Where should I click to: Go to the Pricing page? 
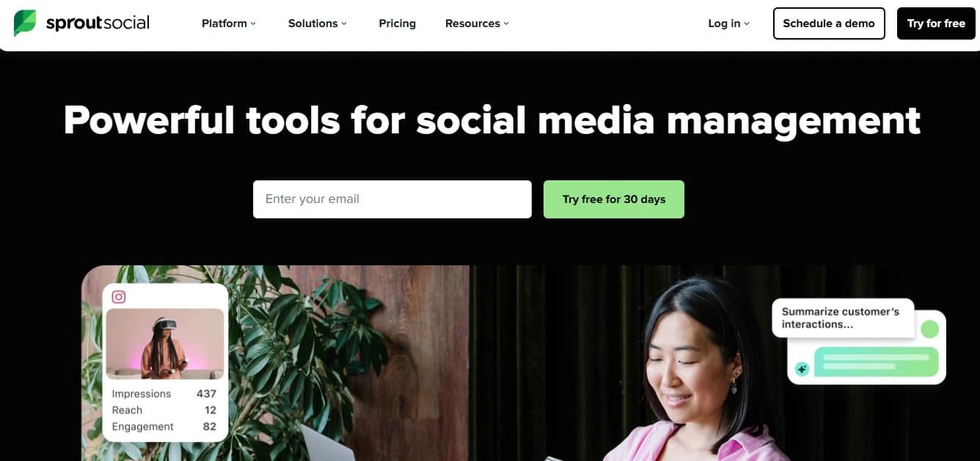click(398, 23)
